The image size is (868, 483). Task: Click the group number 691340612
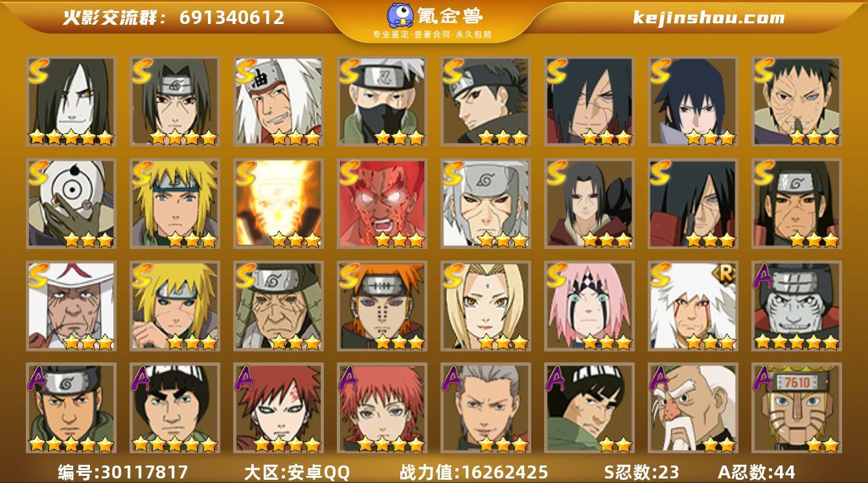232,18
